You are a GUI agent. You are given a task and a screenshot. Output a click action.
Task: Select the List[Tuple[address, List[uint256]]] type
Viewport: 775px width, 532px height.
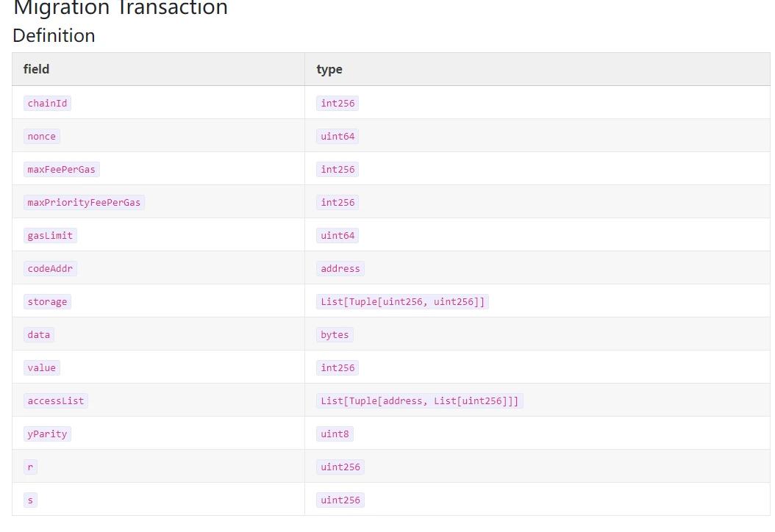click(x=419, y=401)
